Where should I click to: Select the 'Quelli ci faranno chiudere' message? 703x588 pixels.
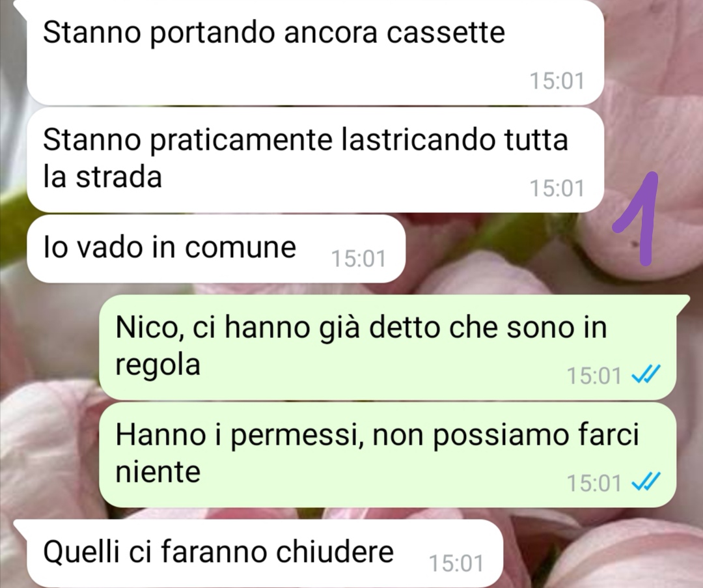click(x=258, y=553)
